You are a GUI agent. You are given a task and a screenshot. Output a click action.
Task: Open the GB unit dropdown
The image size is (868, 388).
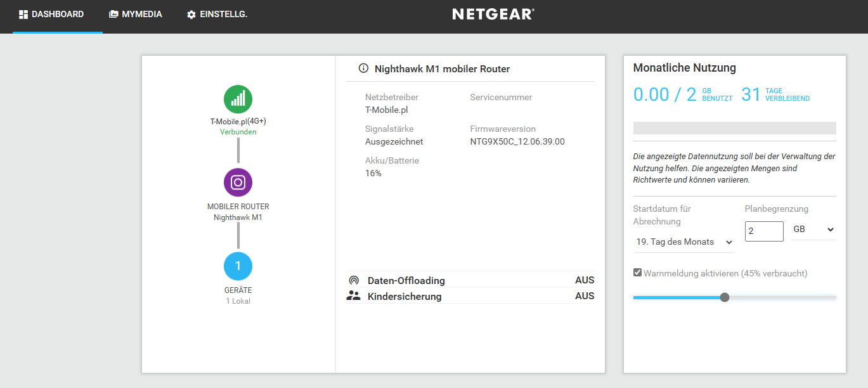813,230
